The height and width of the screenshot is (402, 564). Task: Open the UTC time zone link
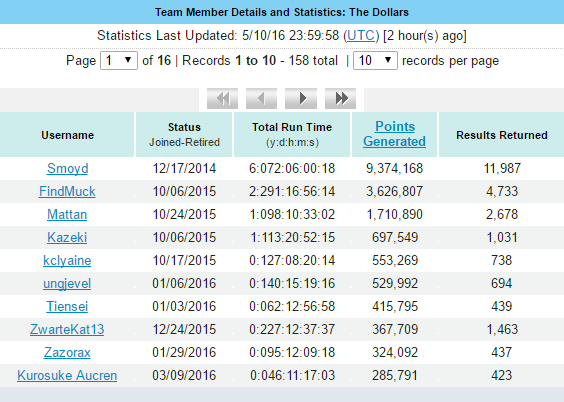(361, 36)
